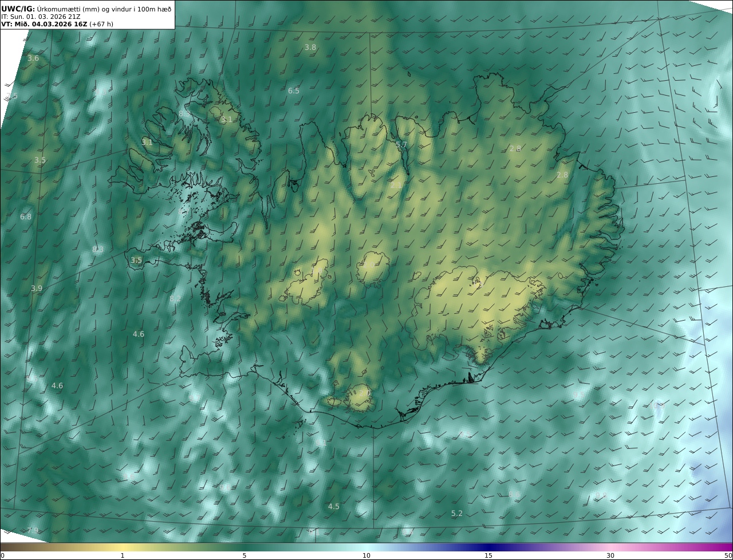This screenshot has height=560, width=733.
Task: Select the 'IT: Sun. 01. 03. 2026 21Z' line
Action: click(41, 17)
